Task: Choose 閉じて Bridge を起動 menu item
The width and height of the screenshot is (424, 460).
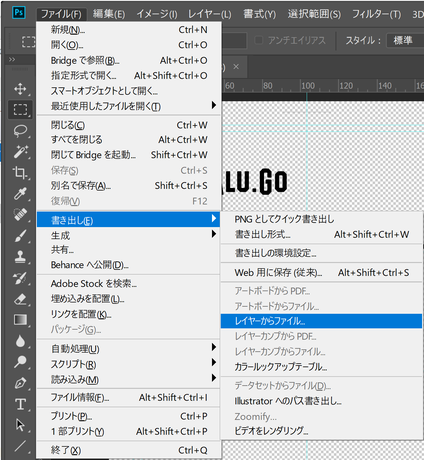Action: point(128,155)
